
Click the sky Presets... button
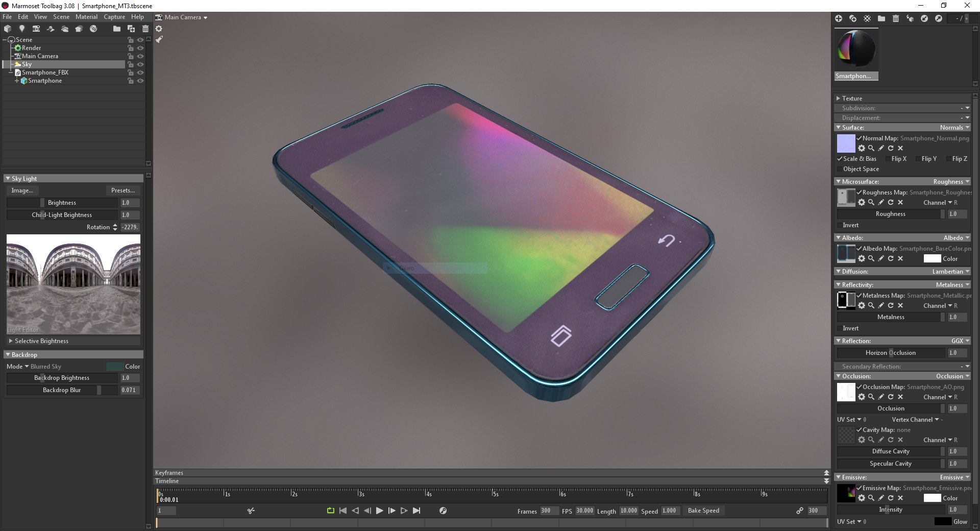point(122,190)
